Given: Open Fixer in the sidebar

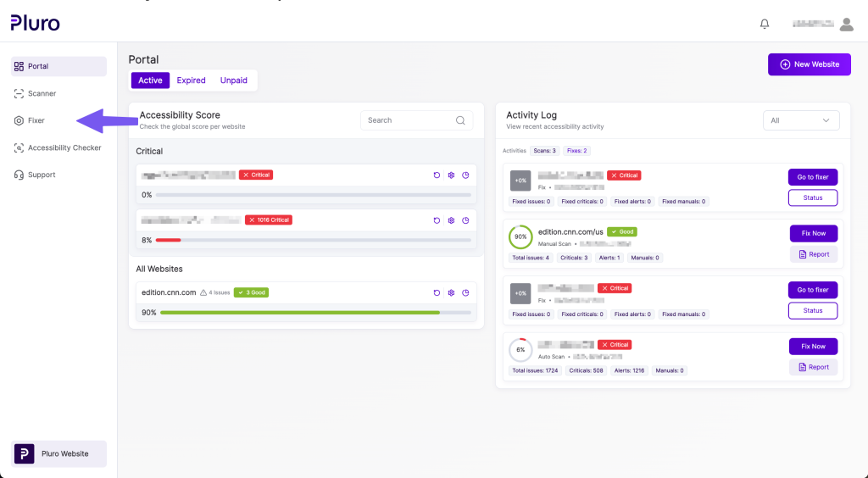Looking at the screenshot, I should click(36, 120).
